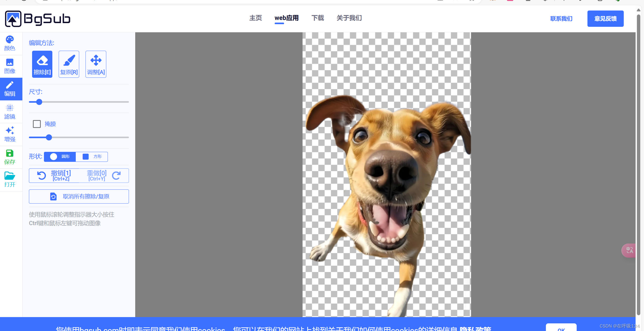Select the 滤镜 (Filter) sidebar icon
The width and height of the screenshot is (644, 331).
(10, 112)
